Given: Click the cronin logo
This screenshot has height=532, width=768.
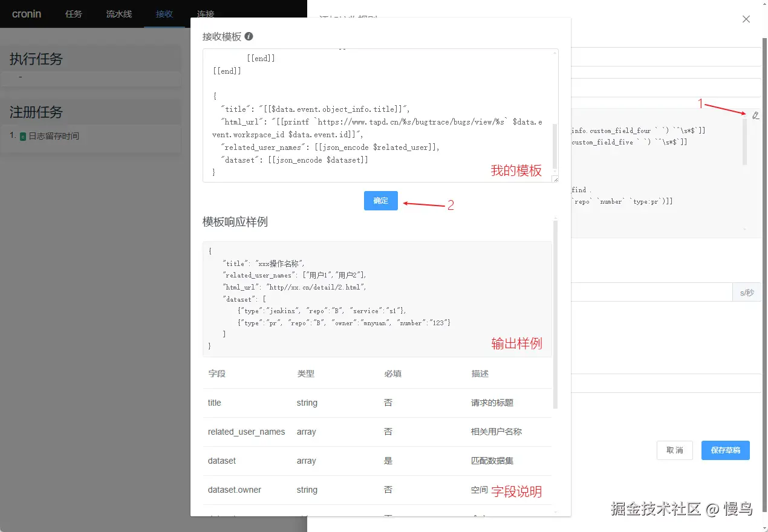Looking at the screenshot, I should coord(27,13).
